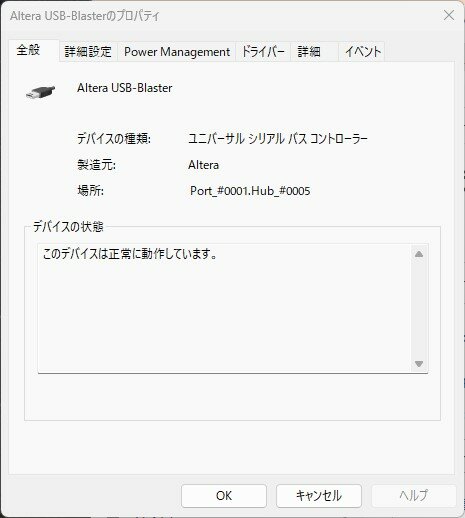Click the location Port_#0001.Hub_#0005

250,191
